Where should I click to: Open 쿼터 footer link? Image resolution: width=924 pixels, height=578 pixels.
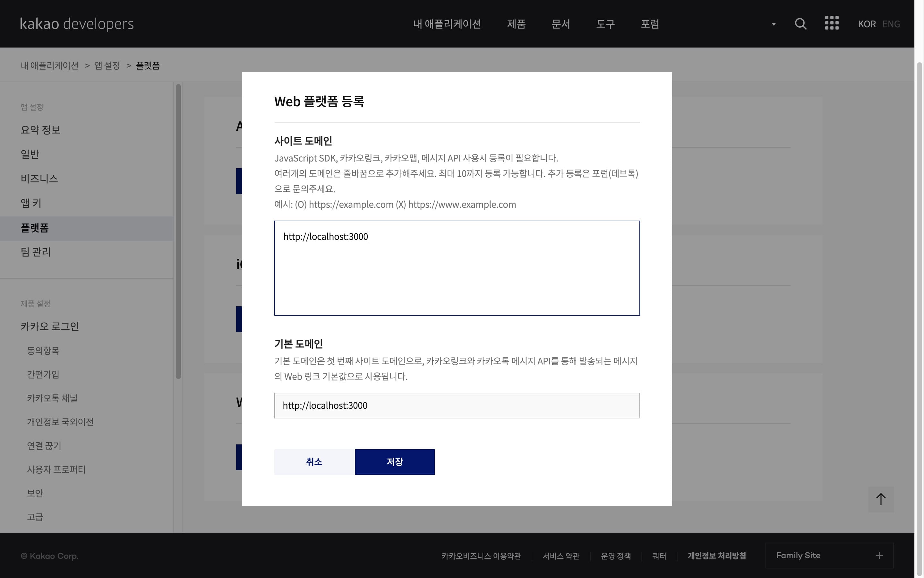pos(659,556)
